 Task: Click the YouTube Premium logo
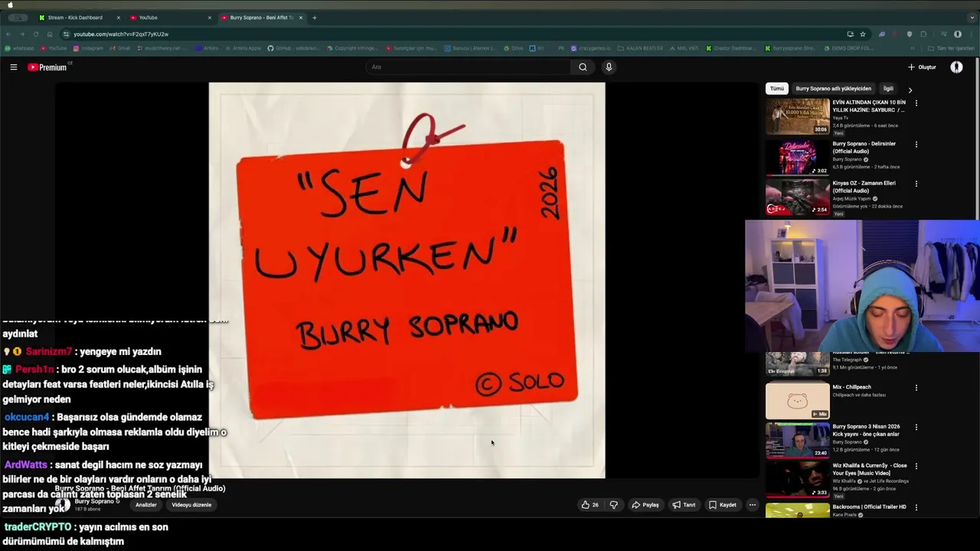point(47,67)
